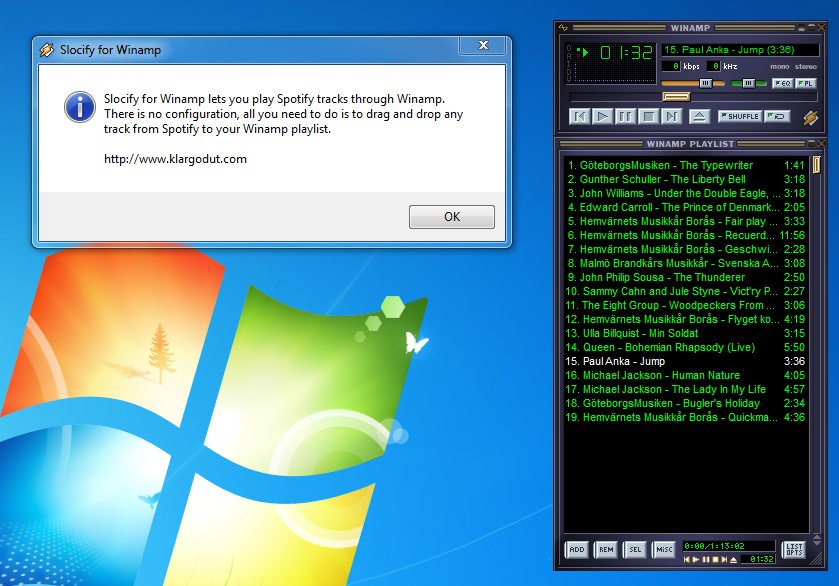Click the mini Stop button in playlist footer

[x=715, y=560]
